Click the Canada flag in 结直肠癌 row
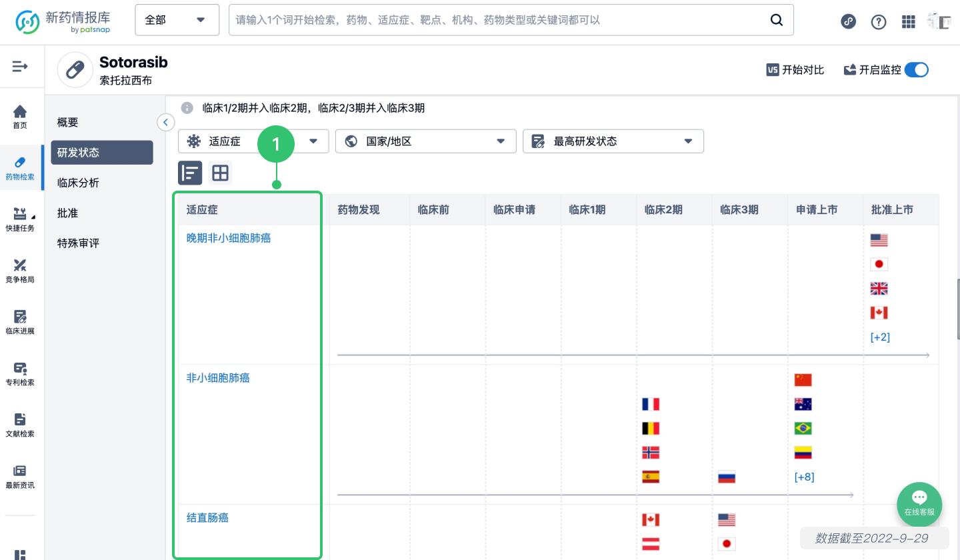The width and height of the screenshot is (960, 560). click(x=651, y=519)
